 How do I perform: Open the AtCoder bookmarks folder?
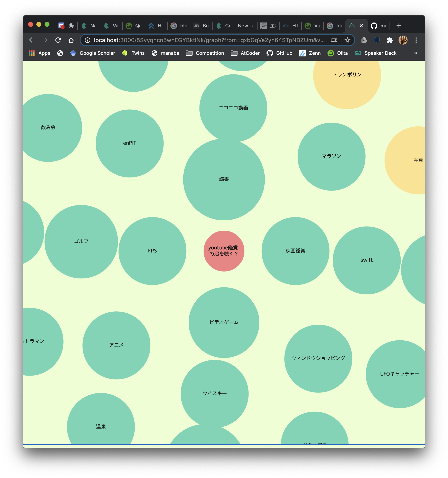245,53
